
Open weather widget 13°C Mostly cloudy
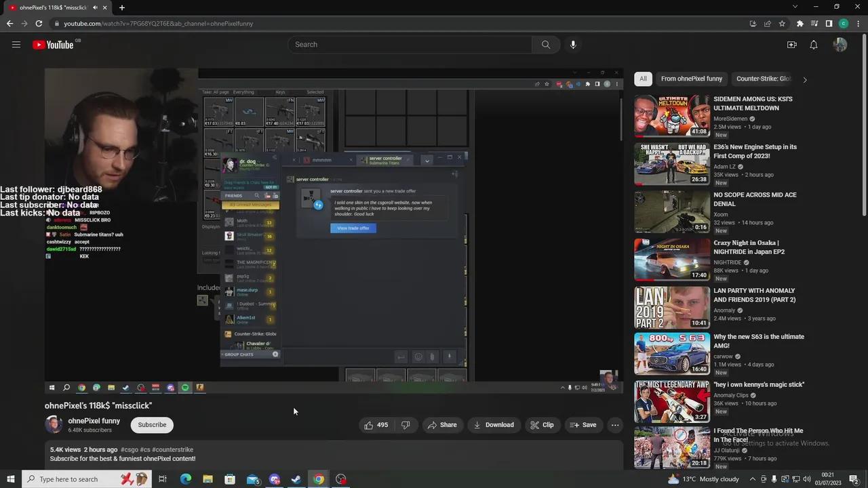click(x=703, y=479)
